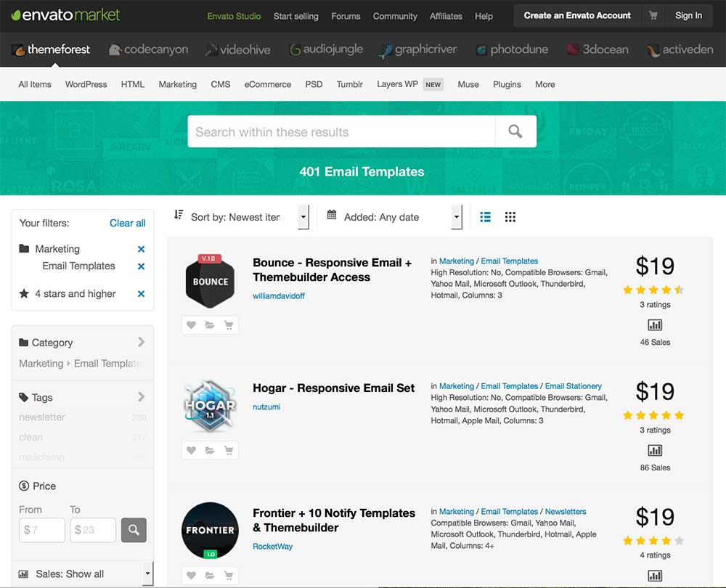Screen dimensions: 726x588
Task: Select the WordPress category tab
Action: 86,84
